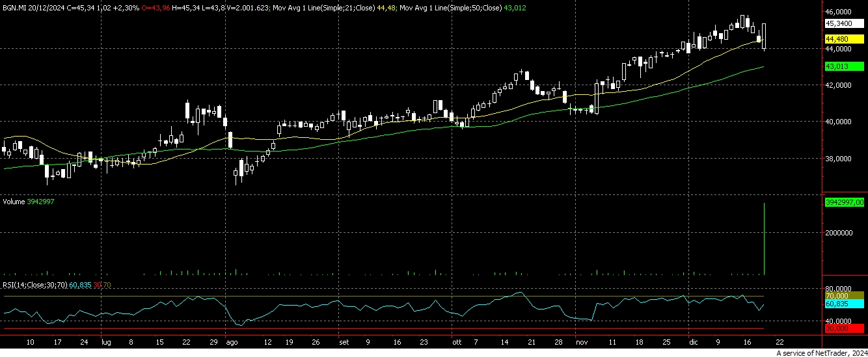
Task: Click the 80,0000 RSI axis label
Action: click(x=839, y=288)
